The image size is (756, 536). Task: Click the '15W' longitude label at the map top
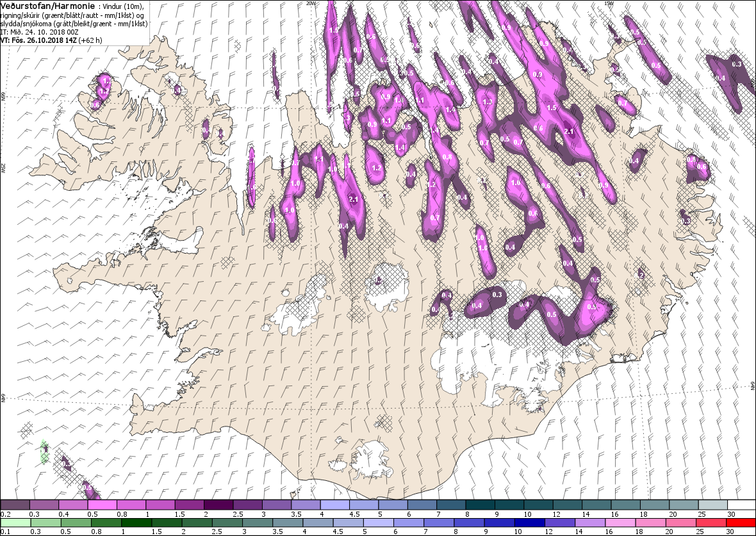[609, 3]
